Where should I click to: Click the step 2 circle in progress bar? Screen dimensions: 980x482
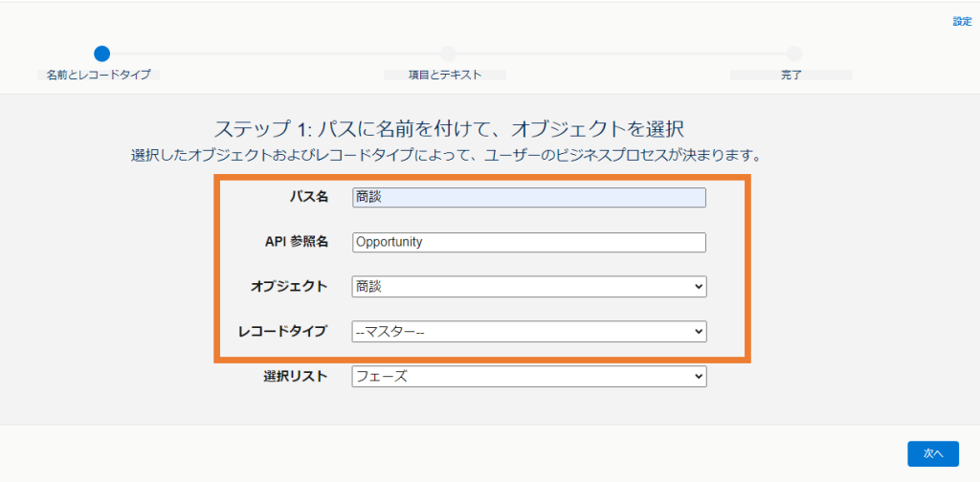448,54
